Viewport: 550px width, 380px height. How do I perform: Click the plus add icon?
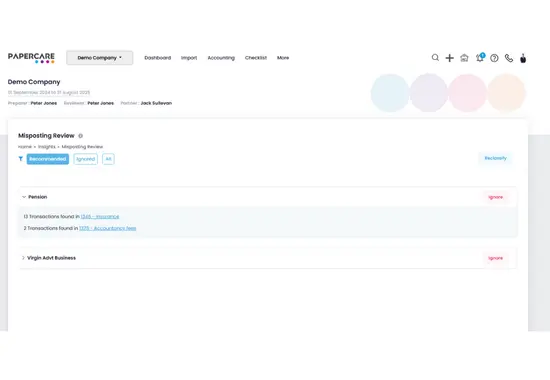[x=449, y=58]
